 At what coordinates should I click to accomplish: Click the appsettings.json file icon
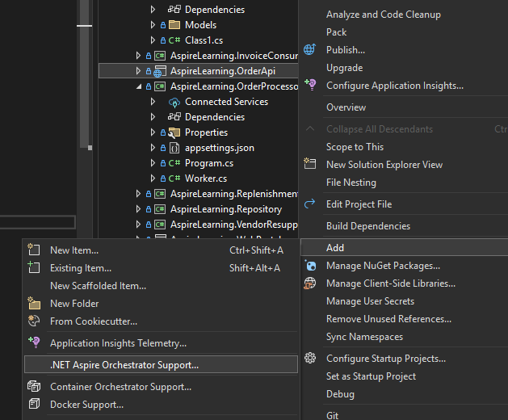click(x=174, y=148)
